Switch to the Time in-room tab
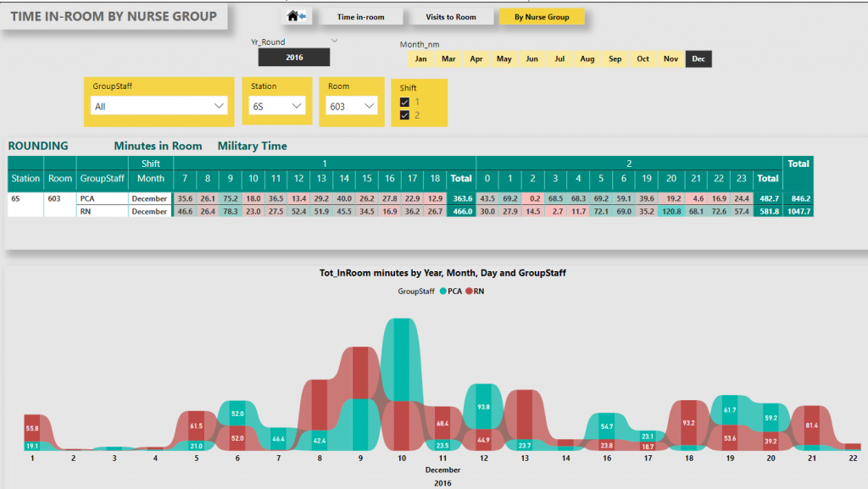Image resolution: width=868 pixels, height=489 pixels. click(360, 17)
